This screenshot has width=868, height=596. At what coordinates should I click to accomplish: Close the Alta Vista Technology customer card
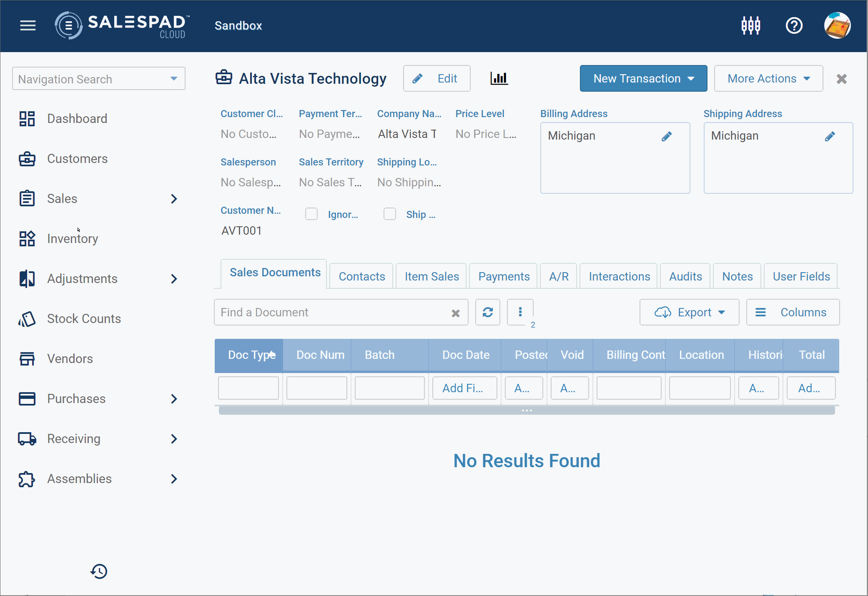[842, 79]
